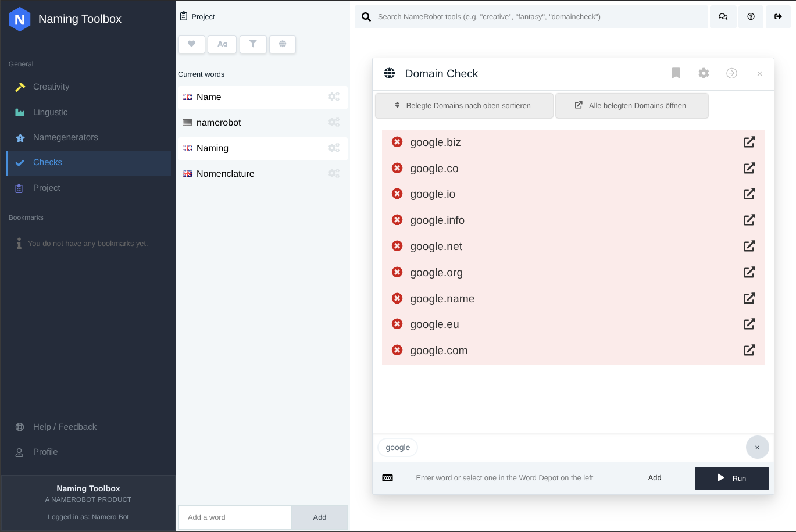Select Namegenerators in the sidebar
796x532 pixels.
(65, 137)
